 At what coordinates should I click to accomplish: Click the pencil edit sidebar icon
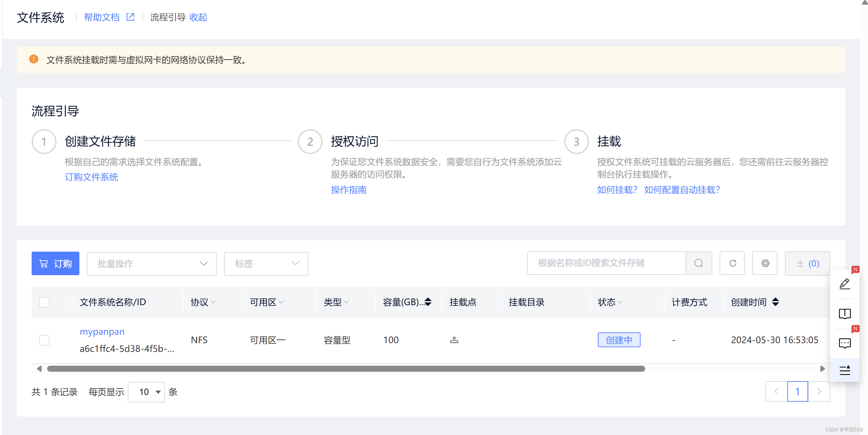(x=844, y=284)
